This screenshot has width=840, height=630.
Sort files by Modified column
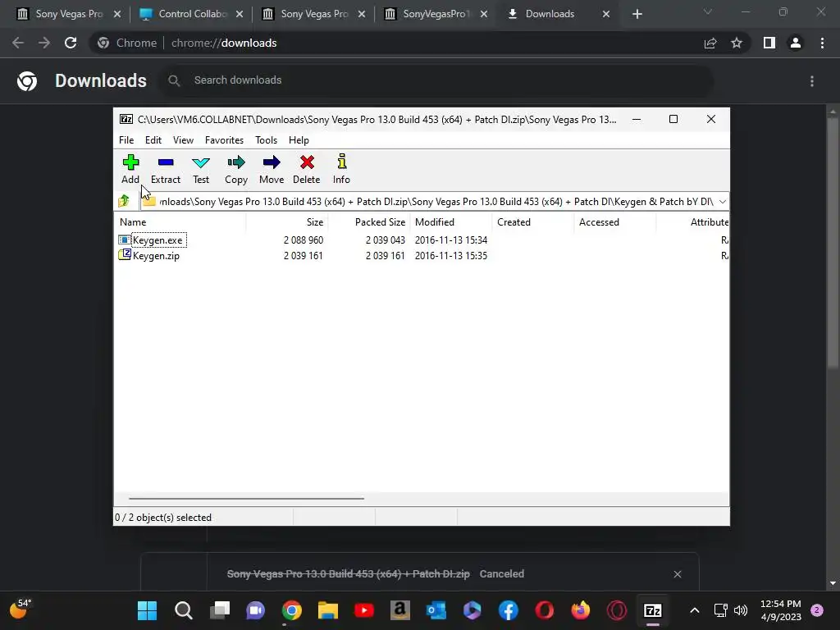click(451, 221)
